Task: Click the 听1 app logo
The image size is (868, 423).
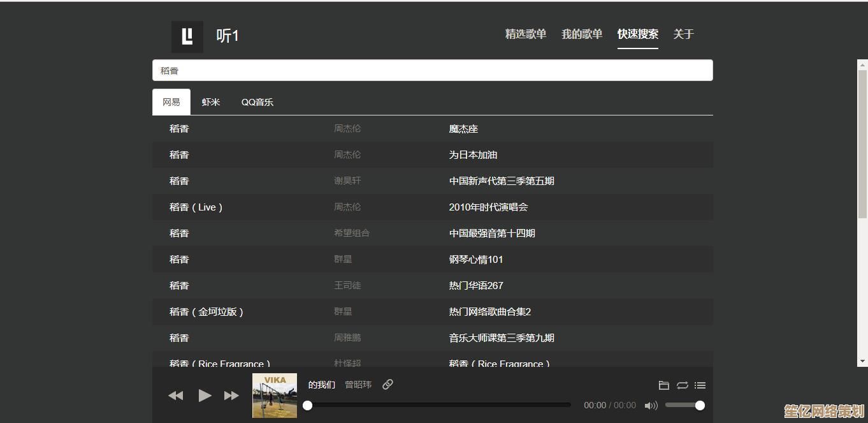Action: (x=187, y=36)
